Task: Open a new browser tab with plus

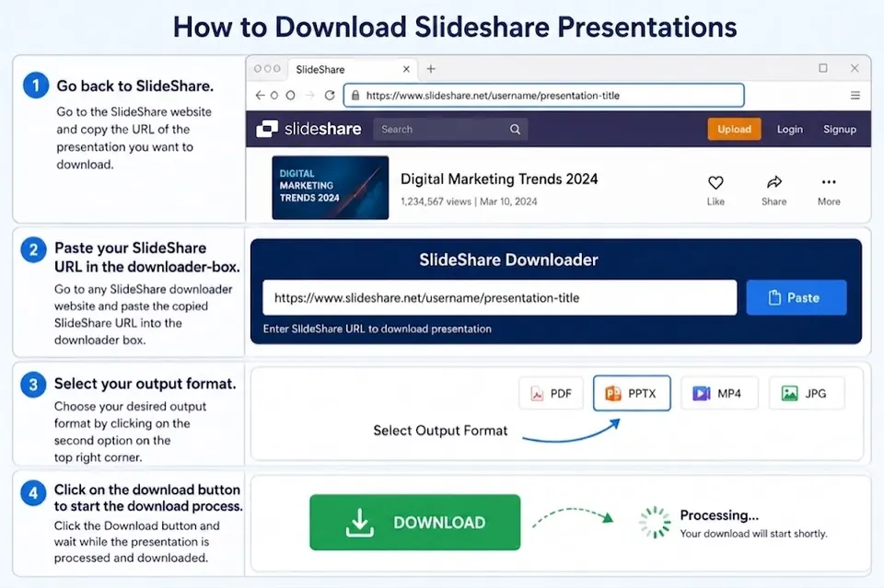Action: coord(431,69)
